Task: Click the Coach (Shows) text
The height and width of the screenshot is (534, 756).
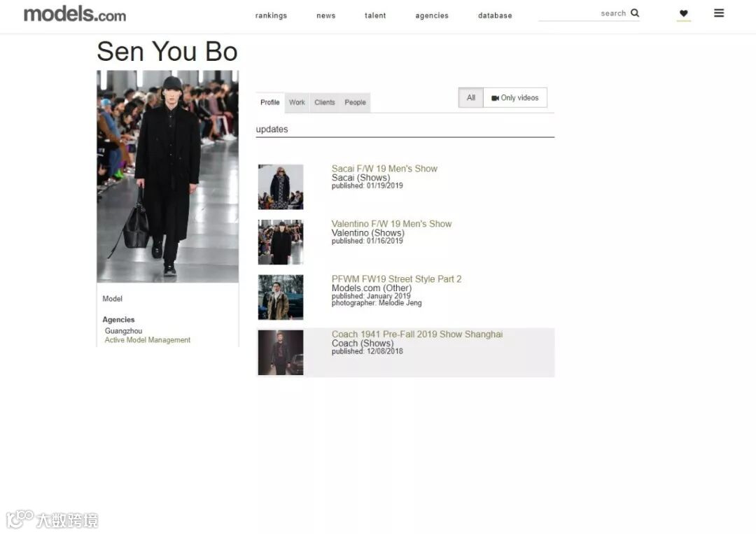Action: coord(363,343)
